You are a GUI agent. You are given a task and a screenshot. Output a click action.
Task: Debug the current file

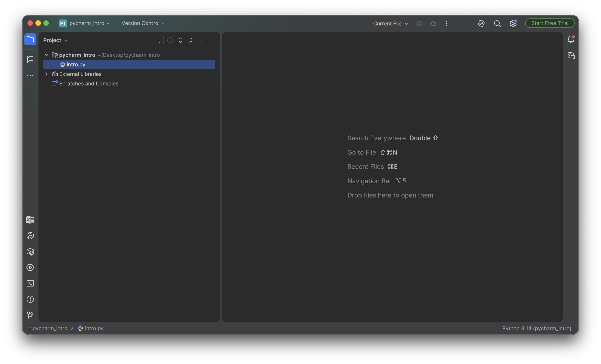click(433, 23)
